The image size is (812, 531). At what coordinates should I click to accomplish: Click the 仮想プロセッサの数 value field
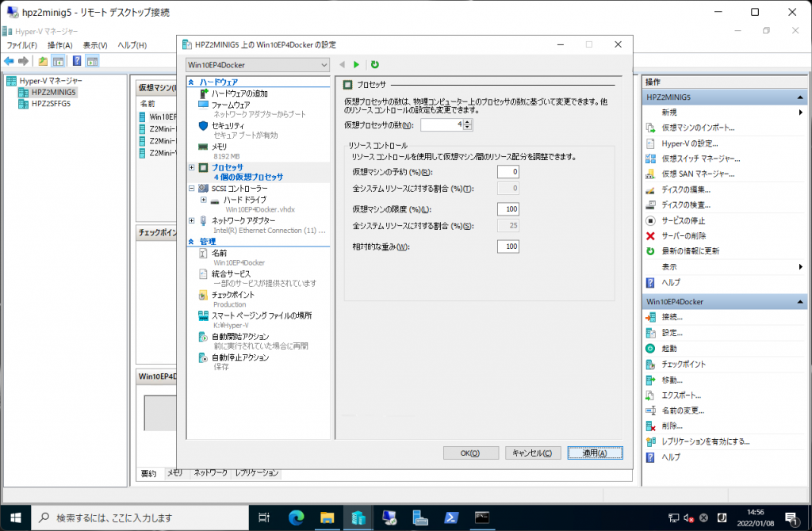point(442,124)
